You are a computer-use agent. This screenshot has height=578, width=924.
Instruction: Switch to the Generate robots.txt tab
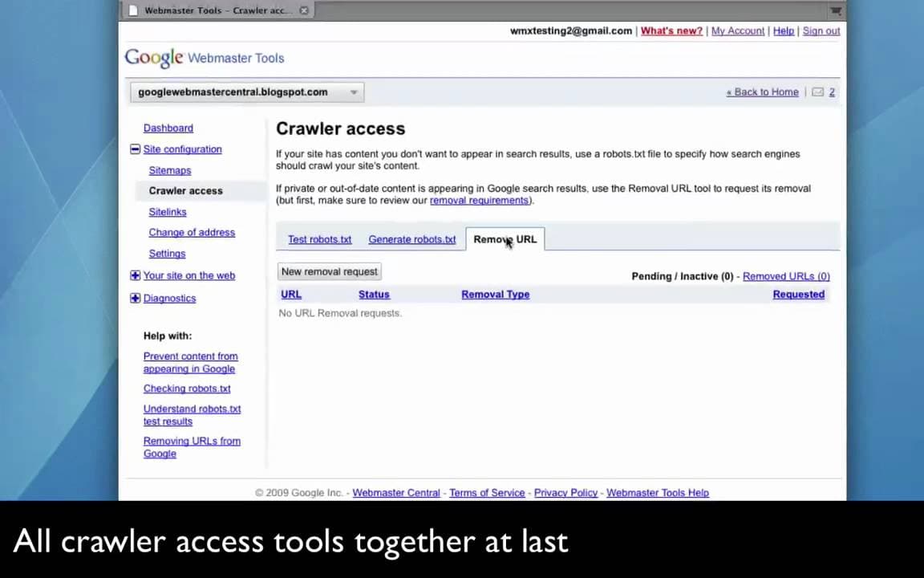tap(412, 239)
